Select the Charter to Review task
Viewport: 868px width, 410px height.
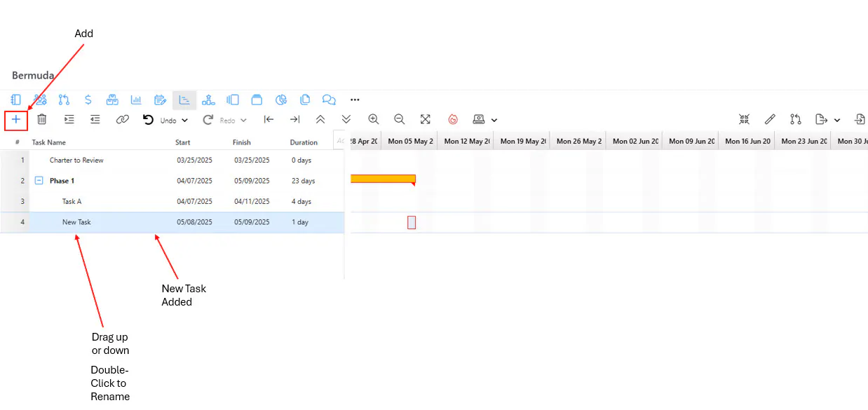[76, 160]
